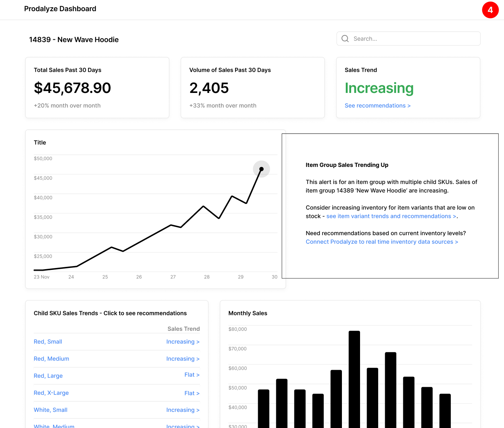The image size is (504, 428).
Task: View Increasing trend for Red, Small
Action: [x=183, y=342]
